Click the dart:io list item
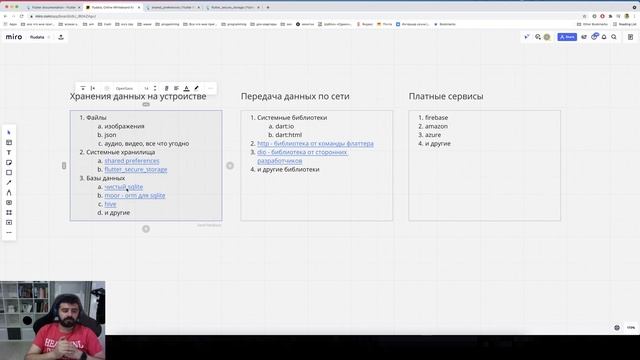The image size is (640, 360). coord(284,127)
